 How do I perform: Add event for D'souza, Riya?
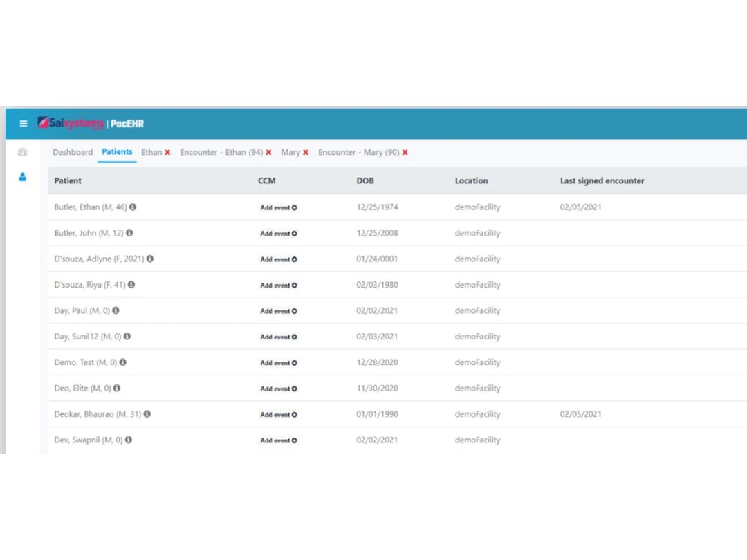[x=279, y=286]
